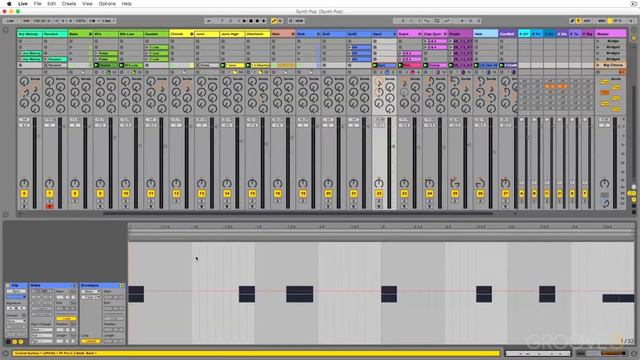Open the Edit menu
The image size is (640, 360).
pos(51,4)
